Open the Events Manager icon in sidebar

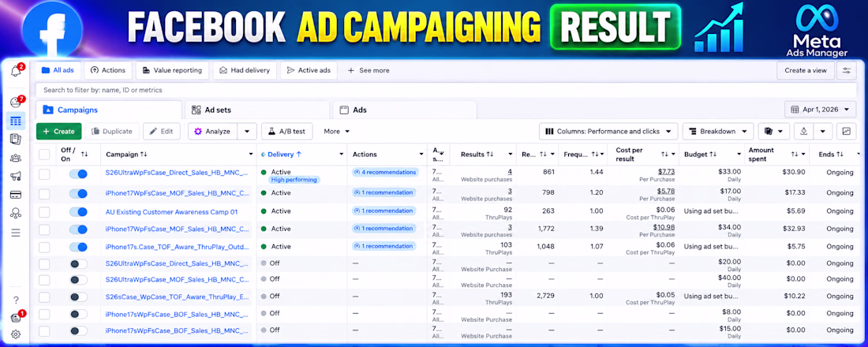tap(16, 214)
